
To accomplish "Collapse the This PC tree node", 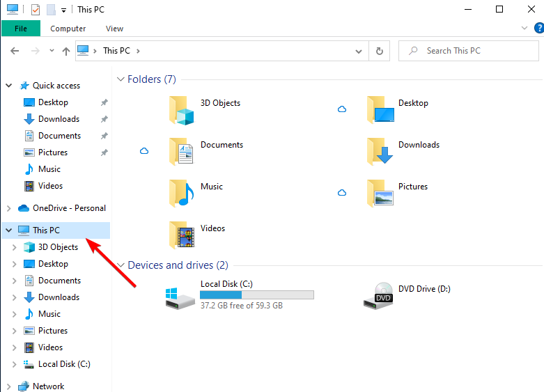I will coord(9,230).
